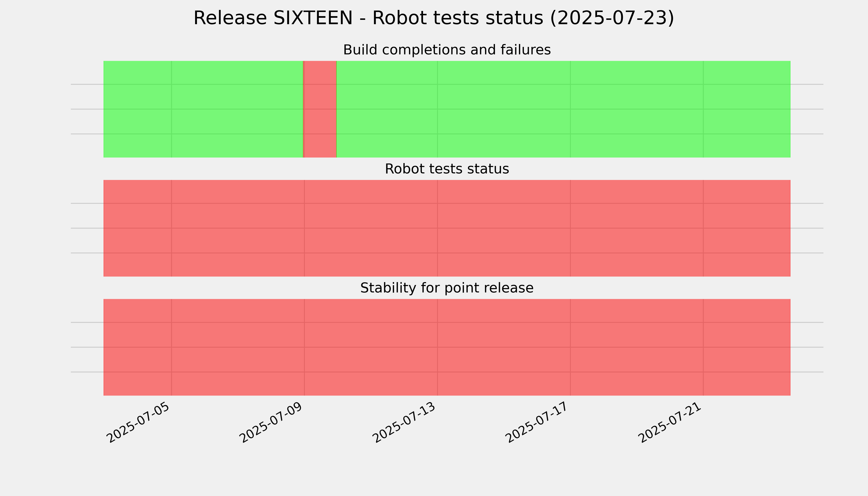
Task: Click the 2025-07-09 date axis label
Action: [x=271, y=422]
